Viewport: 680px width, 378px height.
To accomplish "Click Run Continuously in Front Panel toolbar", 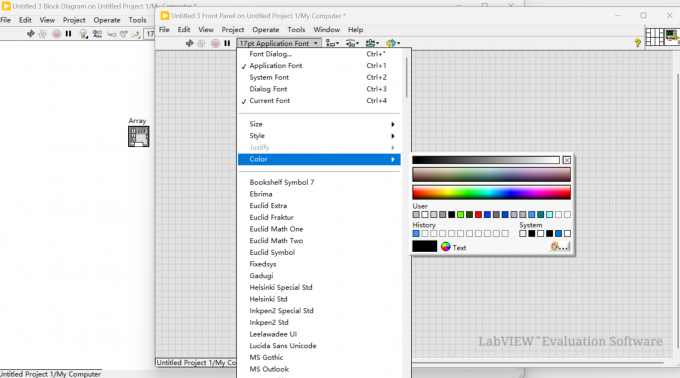I will tap(201, 43).
